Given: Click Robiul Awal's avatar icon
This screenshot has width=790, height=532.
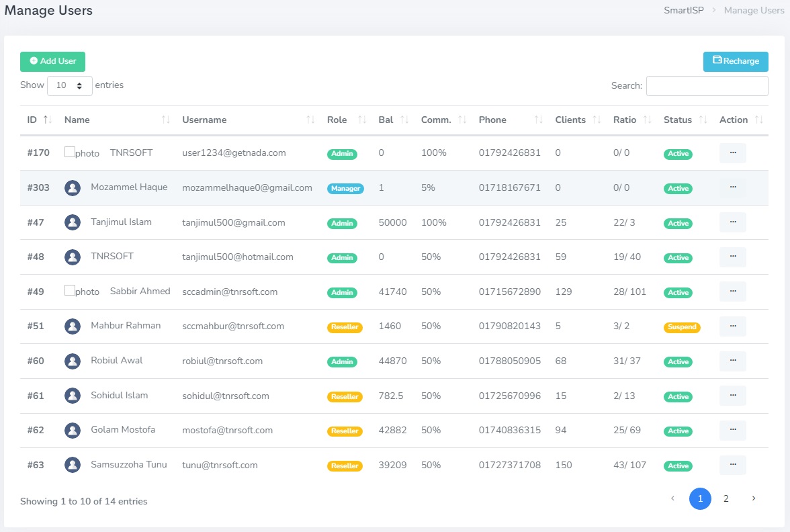Looking at the screenshot, I should (73, 361).
